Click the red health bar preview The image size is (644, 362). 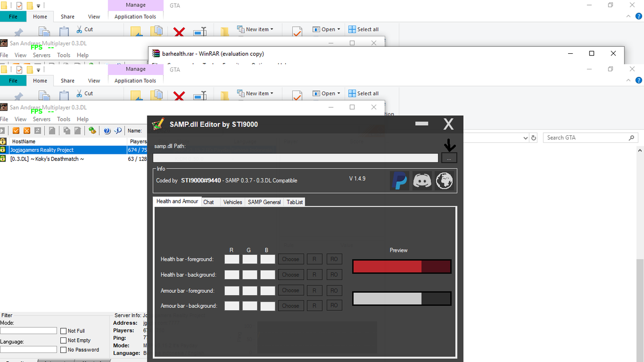(x=401, y=266)
